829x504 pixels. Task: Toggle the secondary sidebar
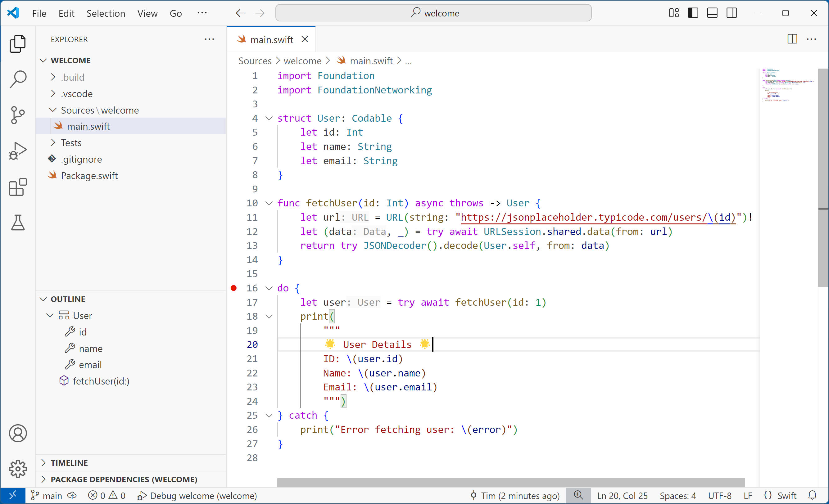pyautogui.click(x=732, y=13)
